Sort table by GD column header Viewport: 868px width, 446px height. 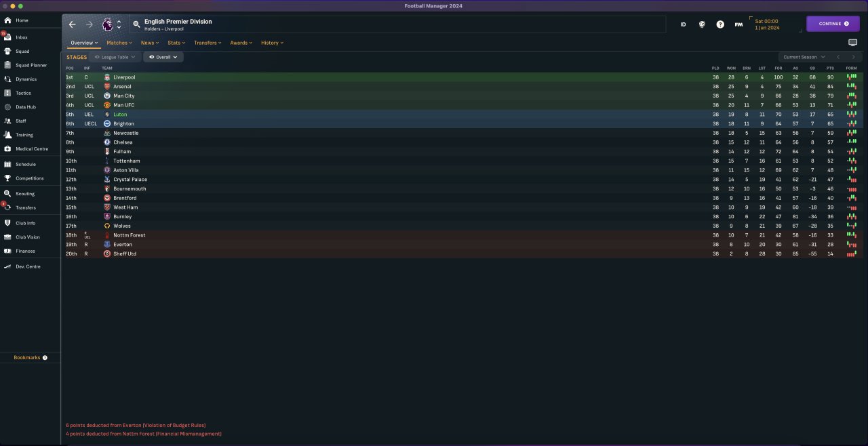[812, 68]
